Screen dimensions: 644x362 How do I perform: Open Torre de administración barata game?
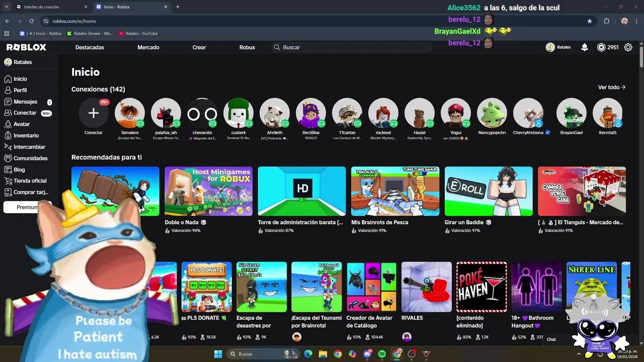[x=302, y=191]
